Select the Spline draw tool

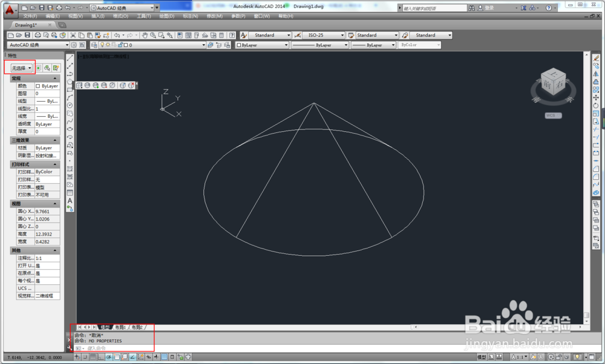tap(70, 121)
